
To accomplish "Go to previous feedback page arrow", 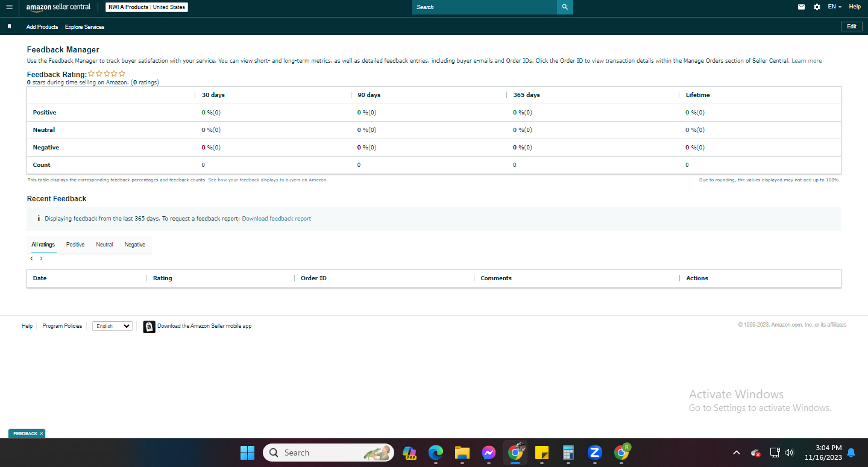I will [31, 259].
